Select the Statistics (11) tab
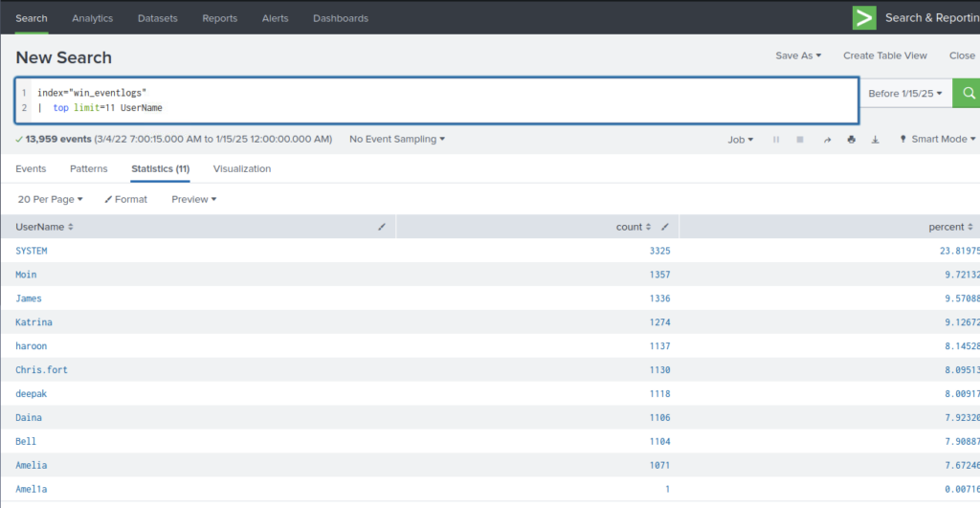 pos(160,168)
